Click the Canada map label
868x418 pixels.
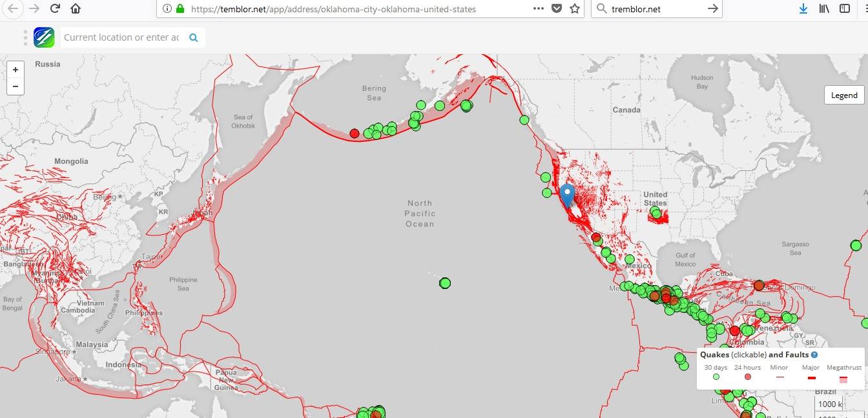point(626,110)
